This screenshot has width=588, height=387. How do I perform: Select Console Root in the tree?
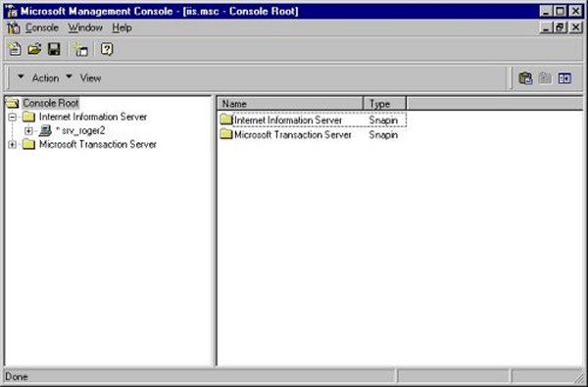click(x=51, y=103)
